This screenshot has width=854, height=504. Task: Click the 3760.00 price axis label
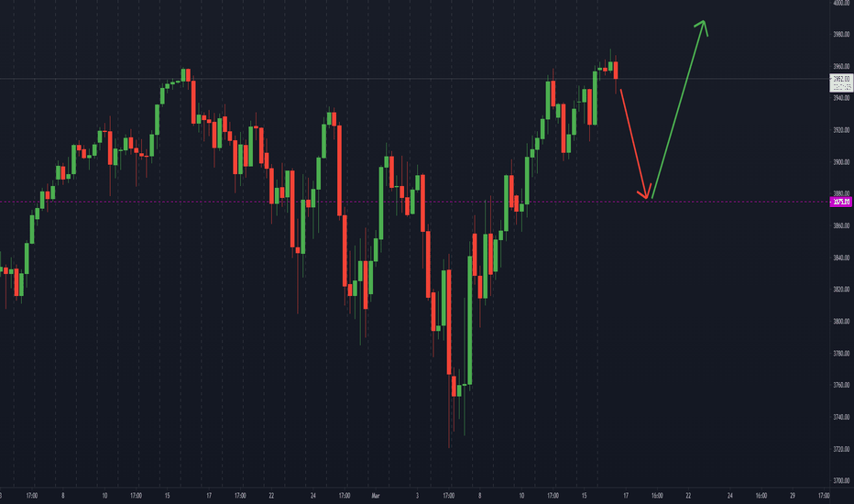pyautogui.click(x=841, y=385)
